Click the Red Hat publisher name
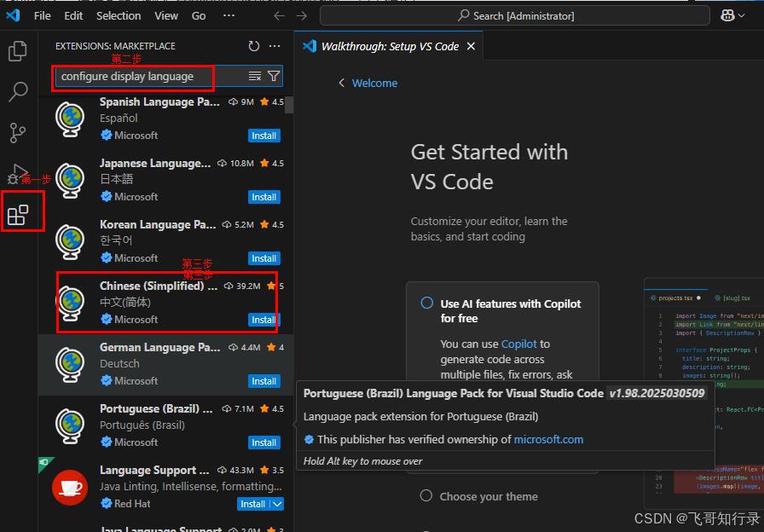 pos(132,504)
